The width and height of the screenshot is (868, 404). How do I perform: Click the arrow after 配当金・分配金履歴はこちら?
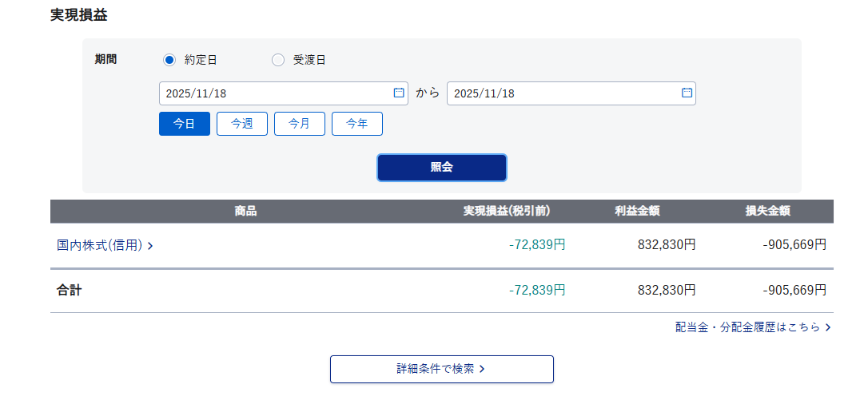(x=828, y=327)
